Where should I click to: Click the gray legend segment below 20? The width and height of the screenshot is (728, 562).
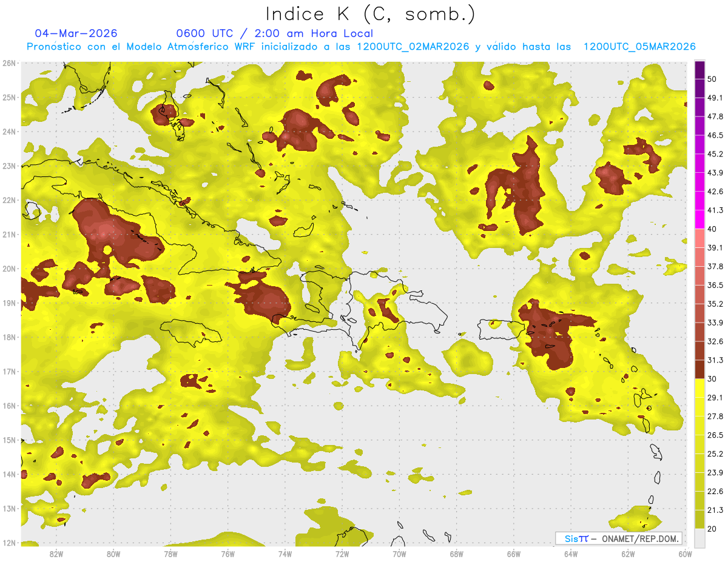699,537
